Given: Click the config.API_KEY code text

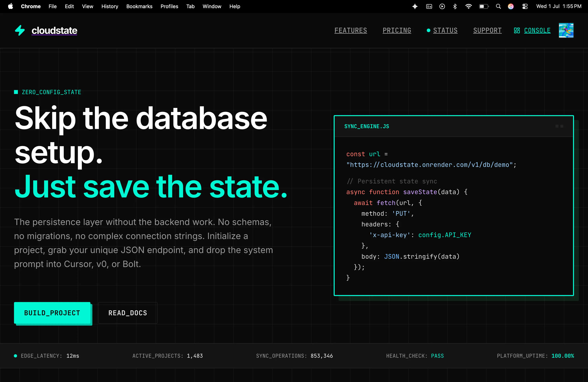Looking at the screenshot, I should [445, 235].
